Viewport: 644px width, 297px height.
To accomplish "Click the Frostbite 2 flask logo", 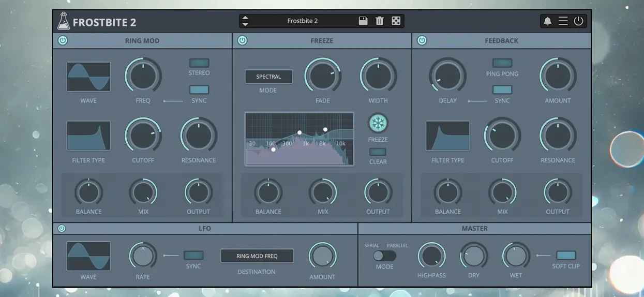I will point(63,21).
